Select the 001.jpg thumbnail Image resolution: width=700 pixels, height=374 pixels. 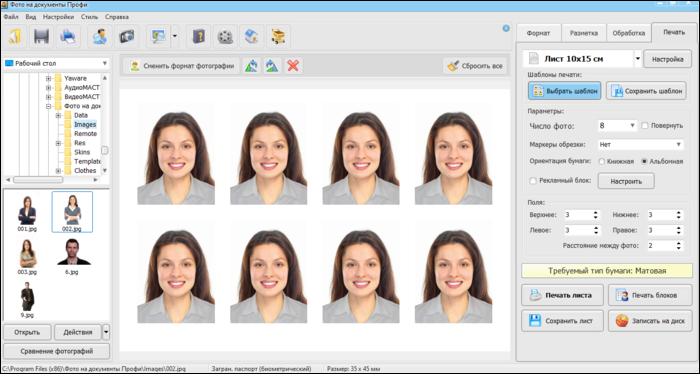point(27,213)
